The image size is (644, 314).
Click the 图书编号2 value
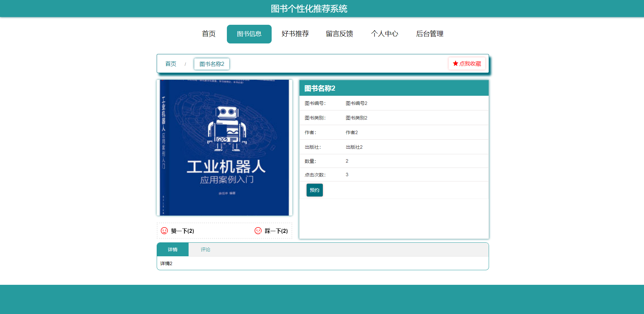[x=356, y=103]
